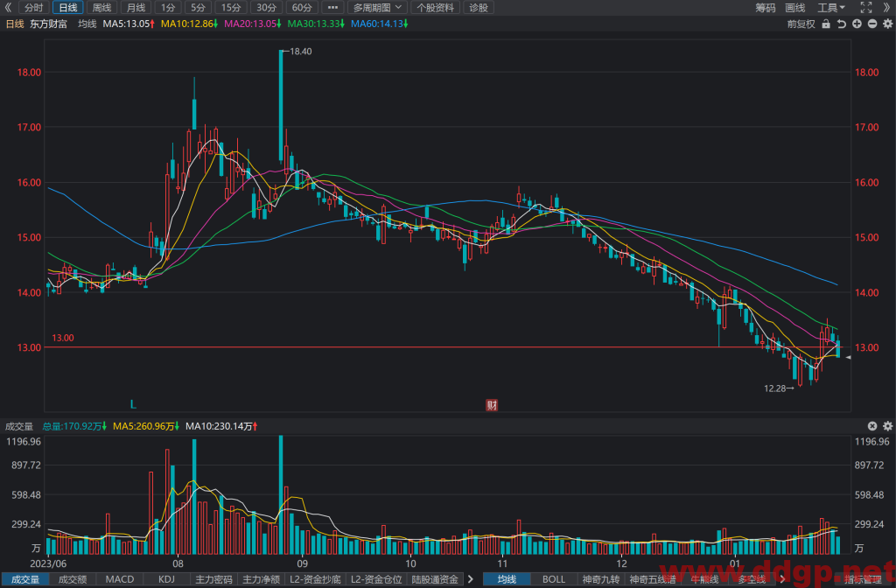Screen dimensions: 896x588
Task: Select 神奇五线谱 overlay tab
Action: point(653,579)
